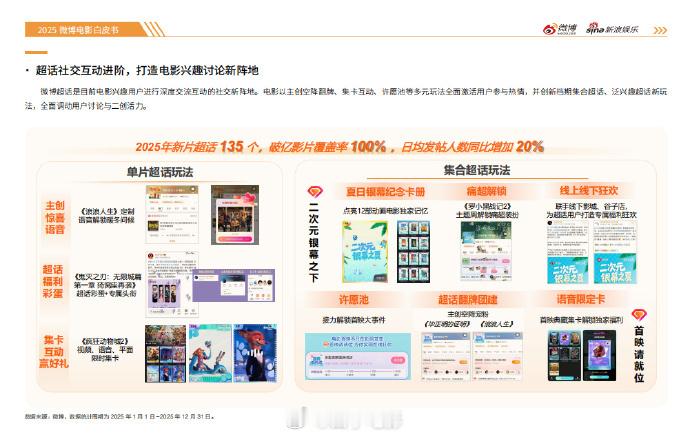The image size is (690, 437).
Task: Click the 语音限定卡 heading
Action: (580, 299)
